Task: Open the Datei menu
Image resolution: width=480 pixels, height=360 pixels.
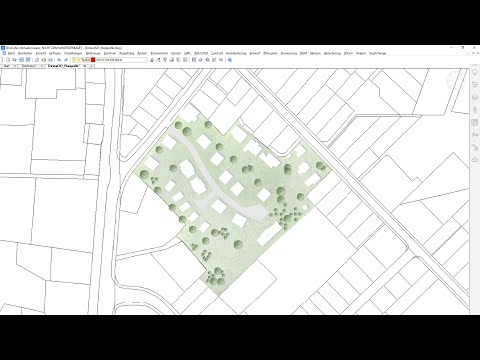Action: point(11,53)
